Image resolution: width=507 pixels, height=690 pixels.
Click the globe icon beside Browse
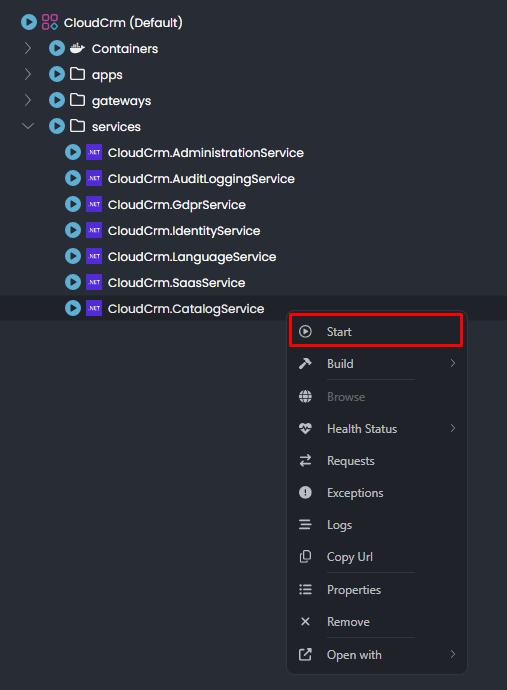[x=305, y=396]
